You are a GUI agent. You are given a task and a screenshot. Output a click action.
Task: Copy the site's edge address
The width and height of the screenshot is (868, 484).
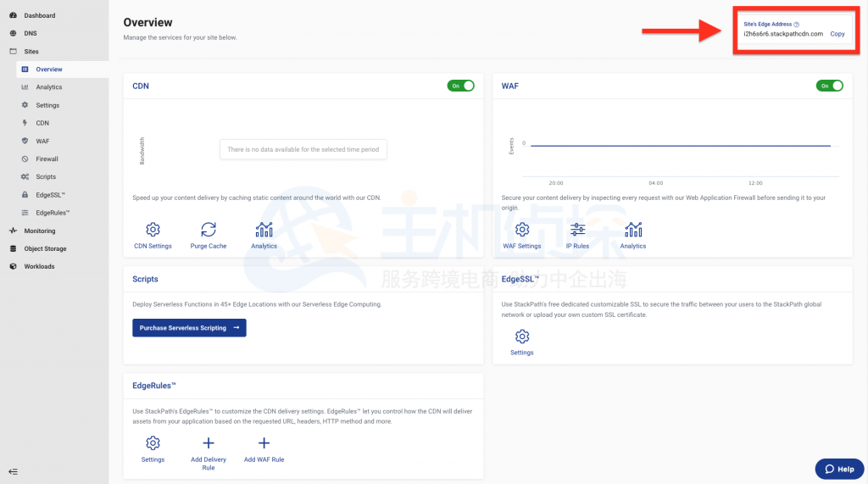[837, 34]
